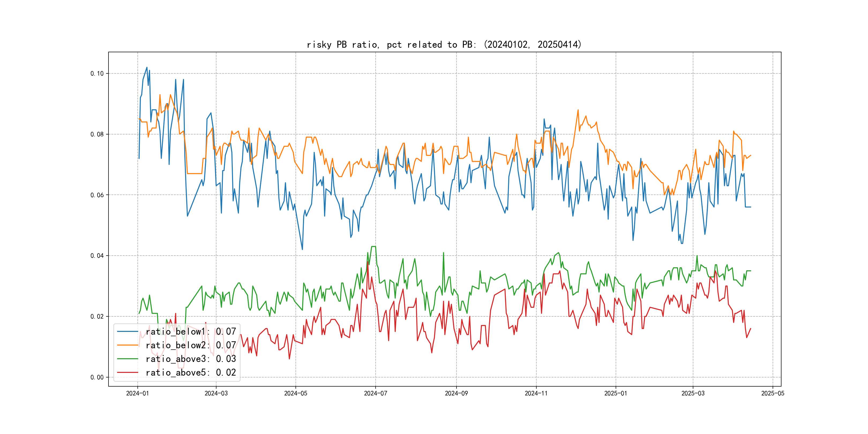Select the 'ratio_above5: 0.02' legend label
868x434 pixels.
[191, 372]
